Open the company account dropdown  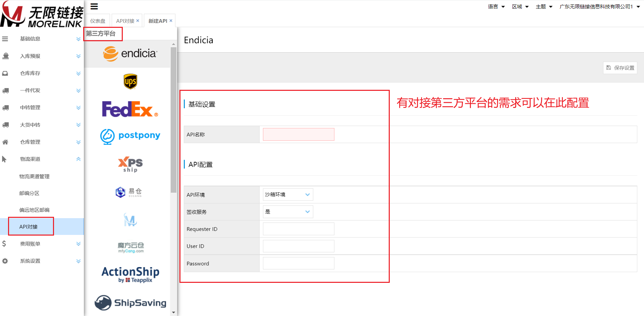coord(600,7)
